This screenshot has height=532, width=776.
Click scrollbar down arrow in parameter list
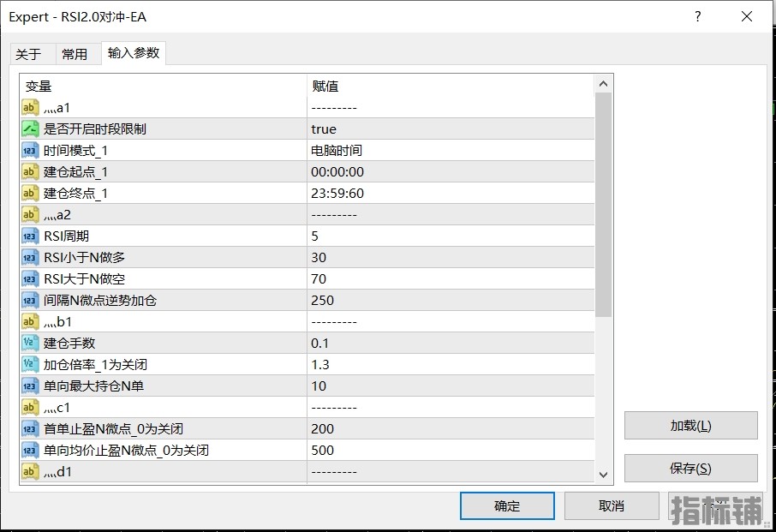pos(603,475)
